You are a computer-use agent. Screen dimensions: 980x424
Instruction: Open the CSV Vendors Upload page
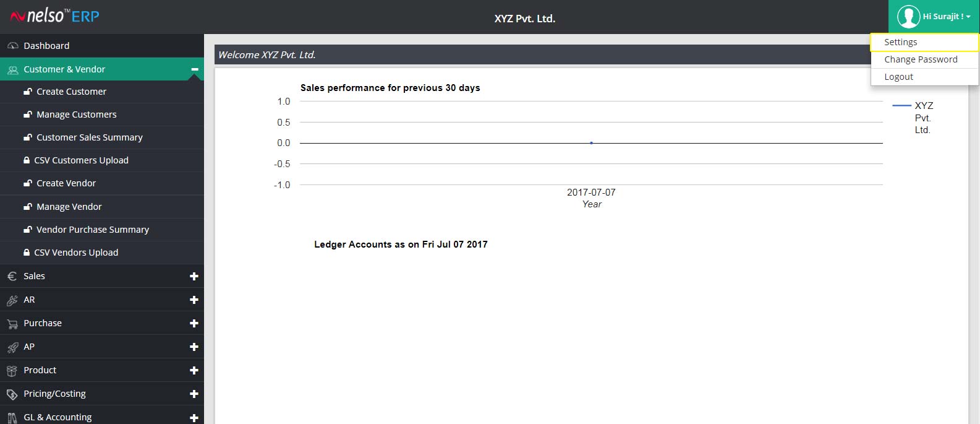76,253
